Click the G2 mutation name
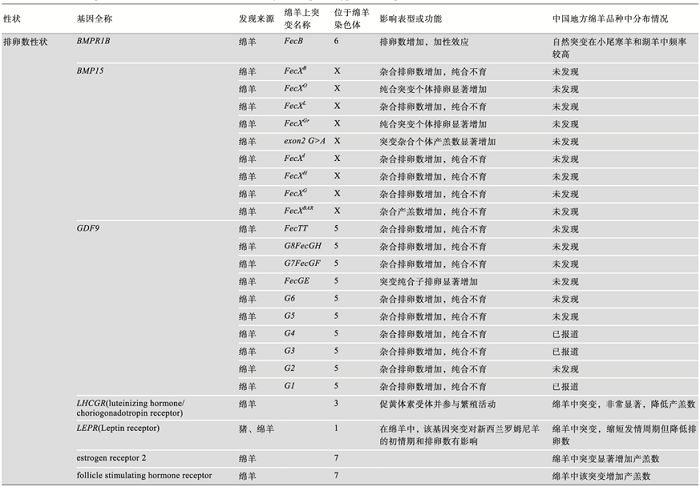 pos(289,368)
